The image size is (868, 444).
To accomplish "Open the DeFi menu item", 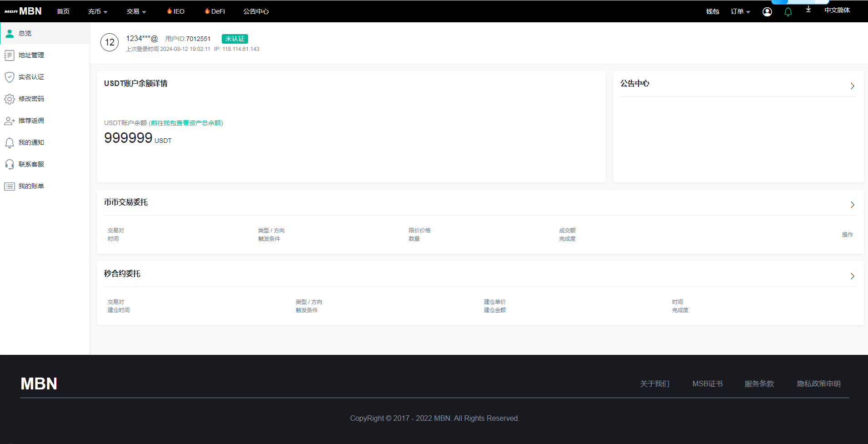I will 215,11.
